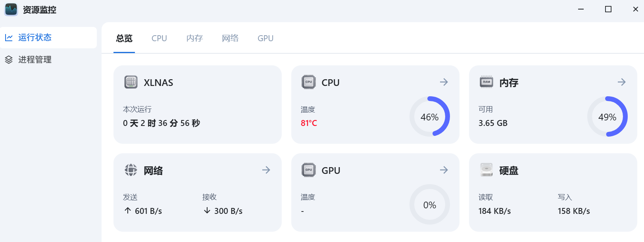The height and width of the screenshot is (242, 644).
Task: Switch to the 内存 tab
Action: (194, 38)
